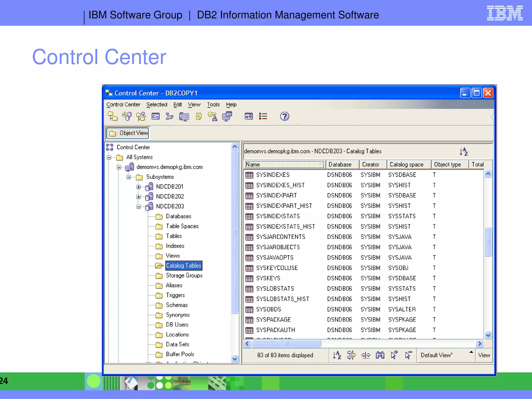This screenshot has width=532, height=399.
Task: Open the Command Editor toolbar icon
Action: pos(156,116)
